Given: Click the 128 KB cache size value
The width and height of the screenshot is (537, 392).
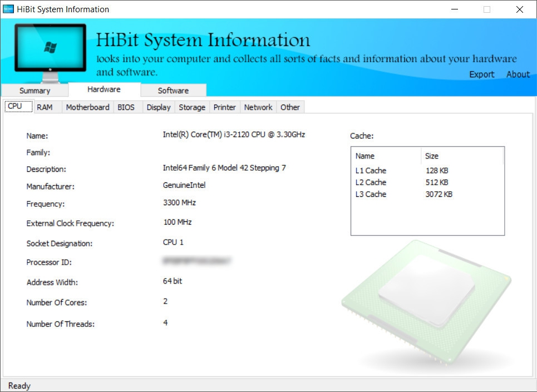Looking at the screenshot, I should (437, 170).
